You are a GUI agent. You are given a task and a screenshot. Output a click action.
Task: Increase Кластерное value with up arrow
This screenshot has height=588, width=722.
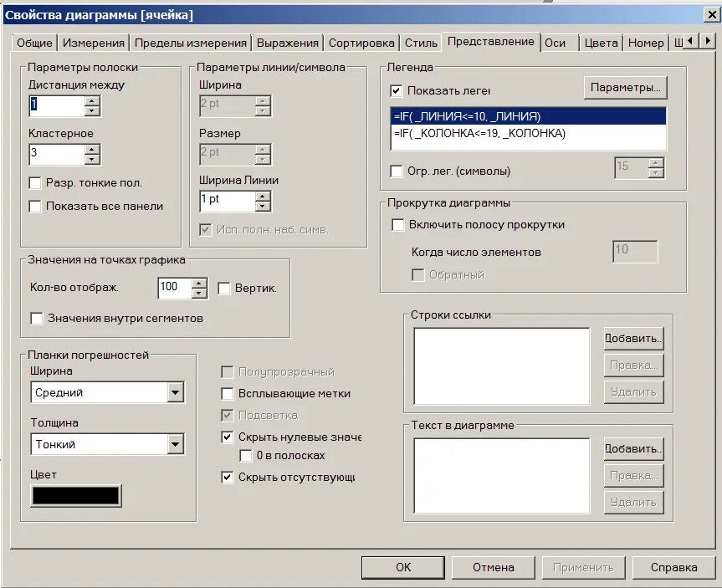[92, 149]
